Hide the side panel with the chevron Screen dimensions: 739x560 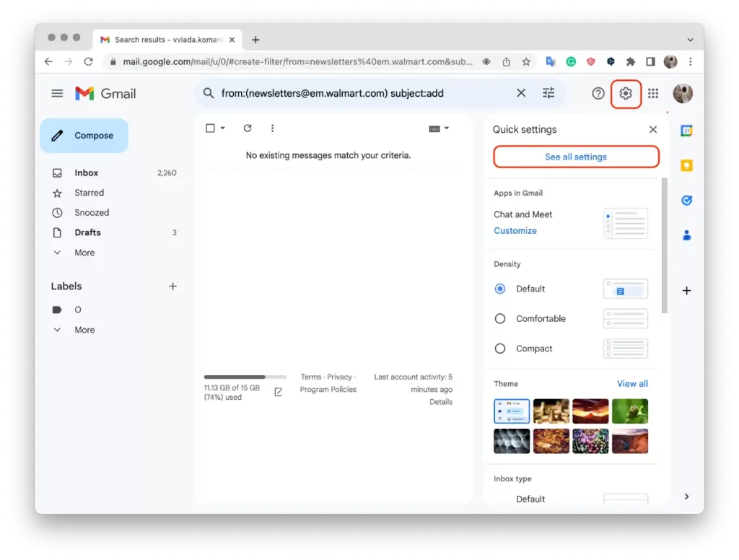click(x=686, y=496)
